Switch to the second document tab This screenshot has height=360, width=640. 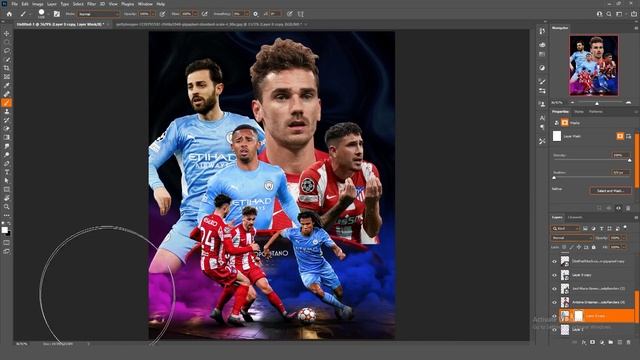[209, 24]
